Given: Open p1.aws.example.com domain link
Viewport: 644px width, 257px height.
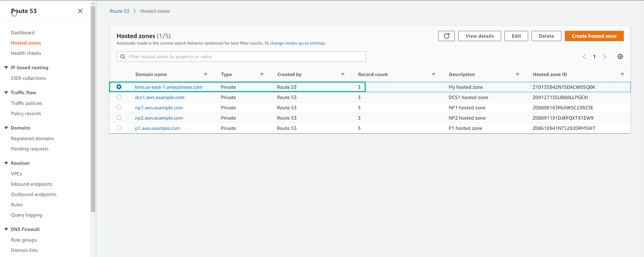Looking at the screenshot, I should 158,128.
